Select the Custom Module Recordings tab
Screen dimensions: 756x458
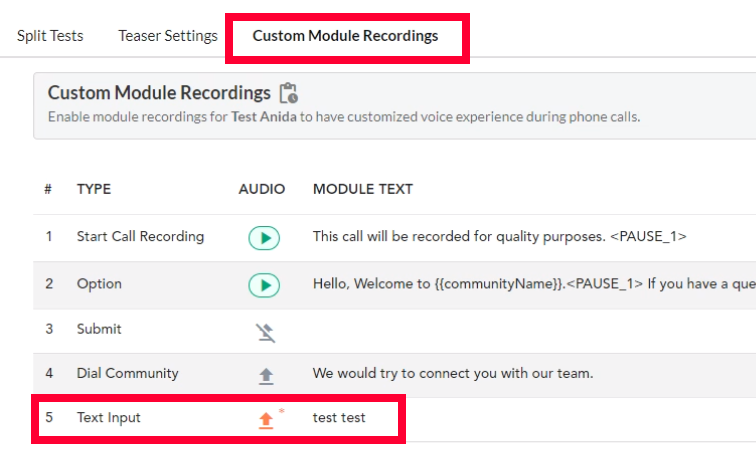(345, 36)
